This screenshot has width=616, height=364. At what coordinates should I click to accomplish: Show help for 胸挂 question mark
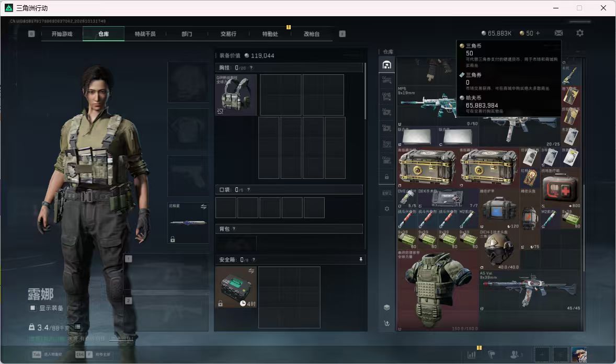pyautogui.click(x=251, y=67)
